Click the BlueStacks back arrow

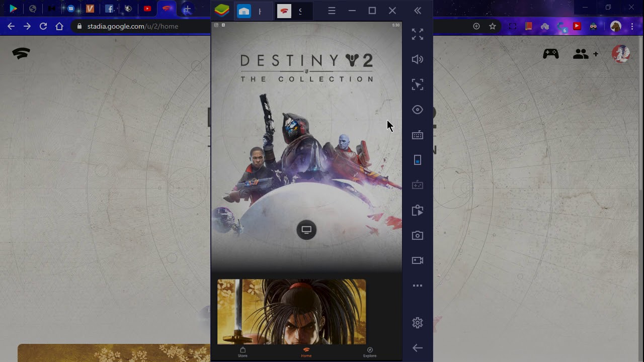pyautogui.click(x=418, y=348)
